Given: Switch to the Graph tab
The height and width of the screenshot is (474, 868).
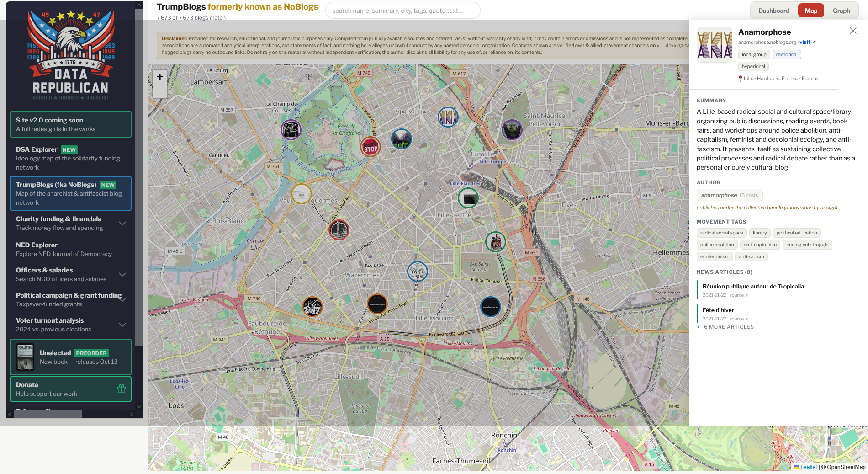Looking at the screenshot, I should pos(841,11).
